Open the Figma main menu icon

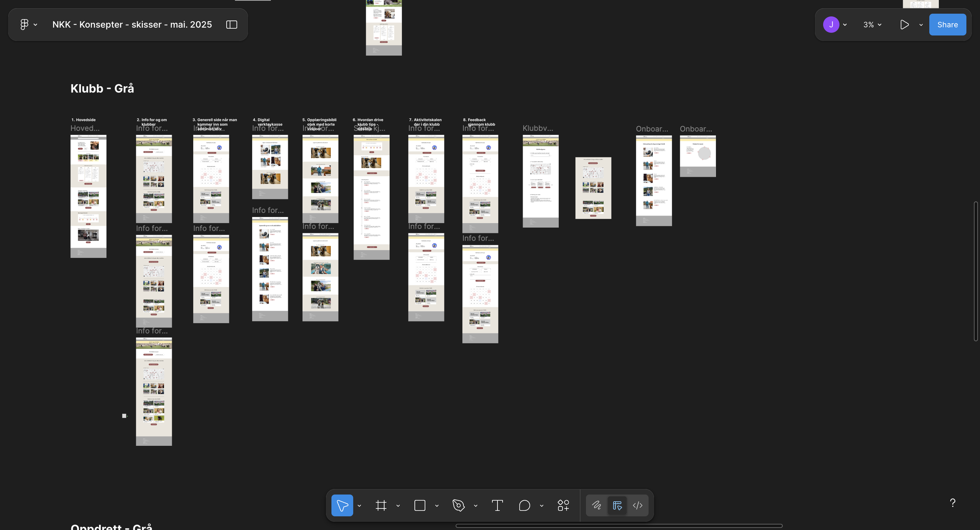[24, 25]
